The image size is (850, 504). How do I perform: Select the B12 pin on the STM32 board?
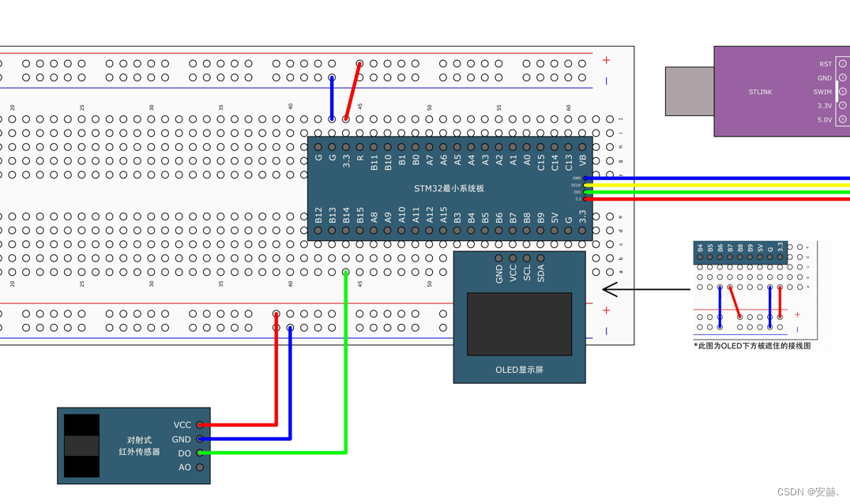[x=318, y=229]
